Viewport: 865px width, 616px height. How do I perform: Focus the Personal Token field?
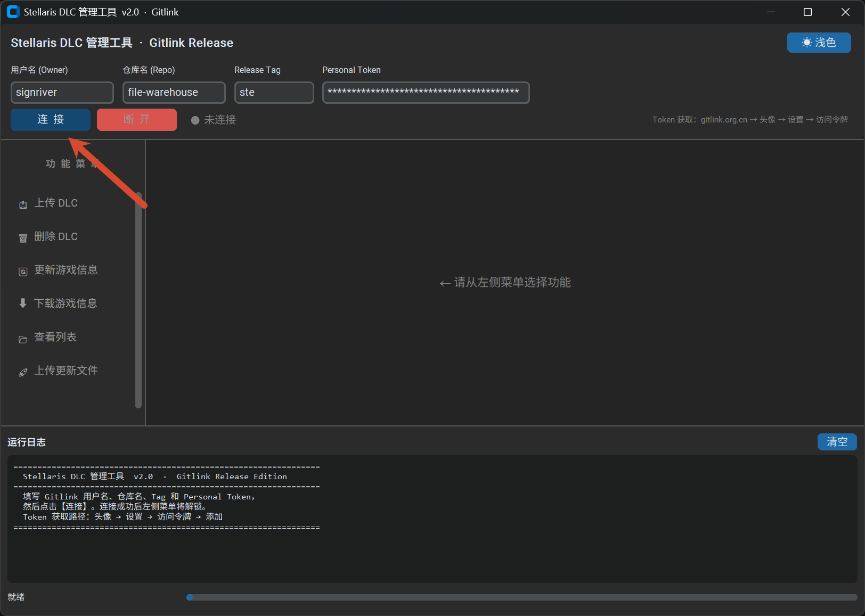(x=426, y=93)
